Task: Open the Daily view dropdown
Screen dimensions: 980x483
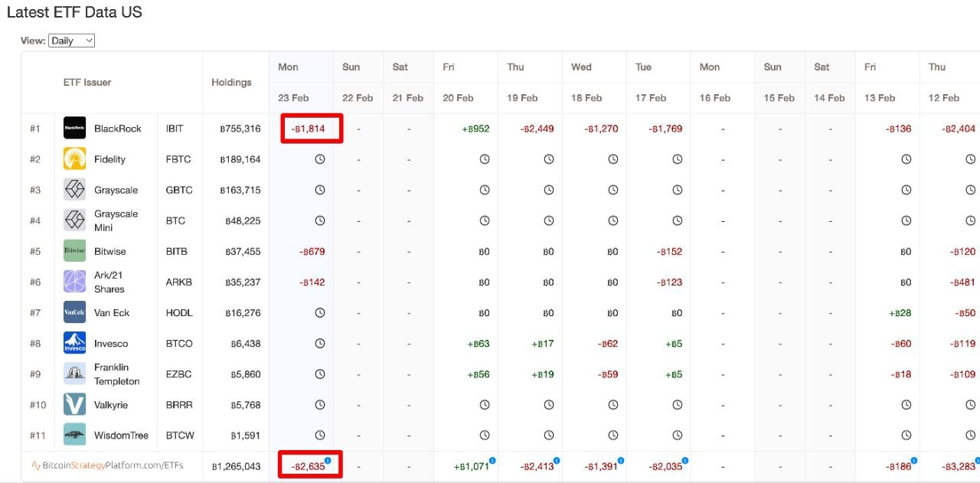Action: point(71,41)
